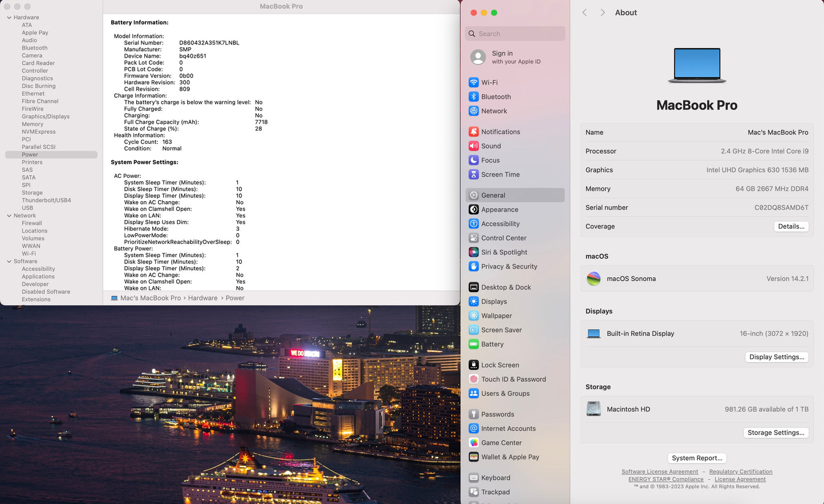Open the Lock Screen icon
824x504 pixels.
473,365
